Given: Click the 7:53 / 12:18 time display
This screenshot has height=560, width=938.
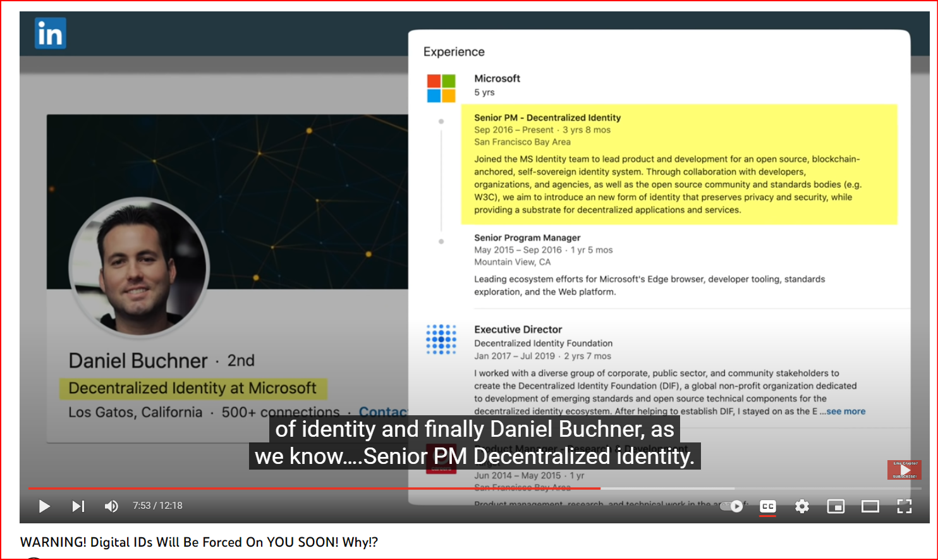Looking at the screenshot, I should (157, 506).
